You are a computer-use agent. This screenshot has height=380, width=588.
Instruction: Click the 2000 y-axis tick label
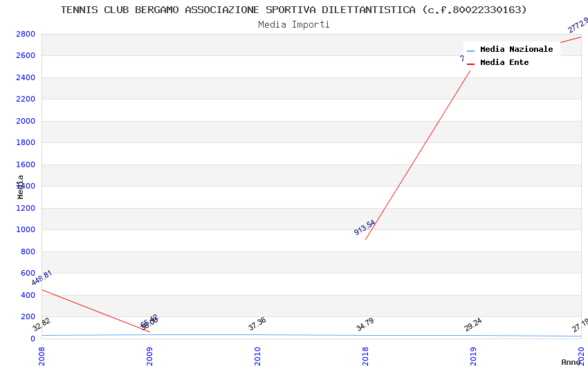26,121
